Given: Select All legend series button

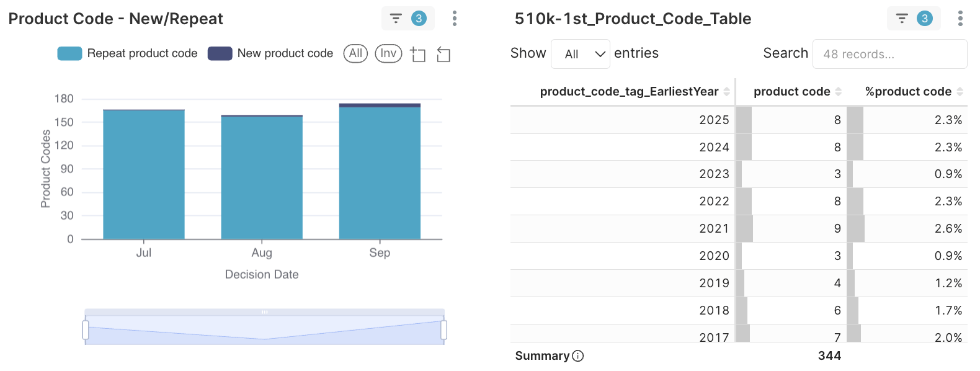Looking at the screenshot, I should [x=355, y=53].
